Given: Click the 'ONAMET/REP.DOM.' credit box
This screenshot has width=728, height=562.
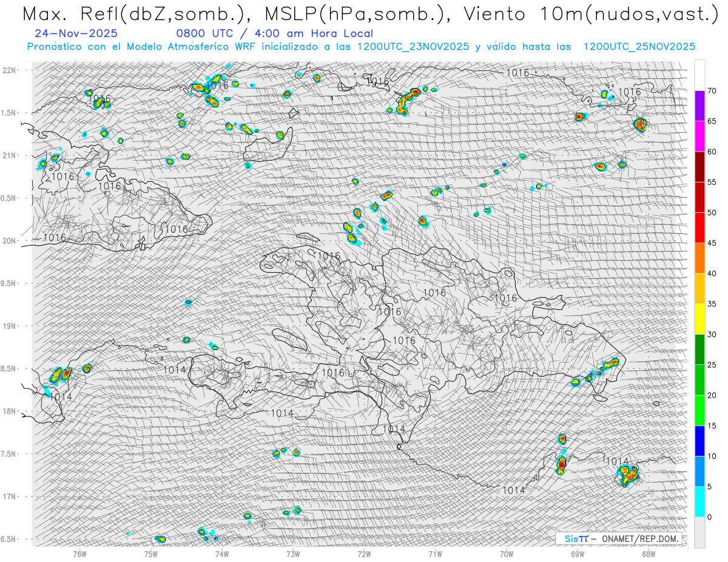Looking at the screenshot, I should (618, 538).
